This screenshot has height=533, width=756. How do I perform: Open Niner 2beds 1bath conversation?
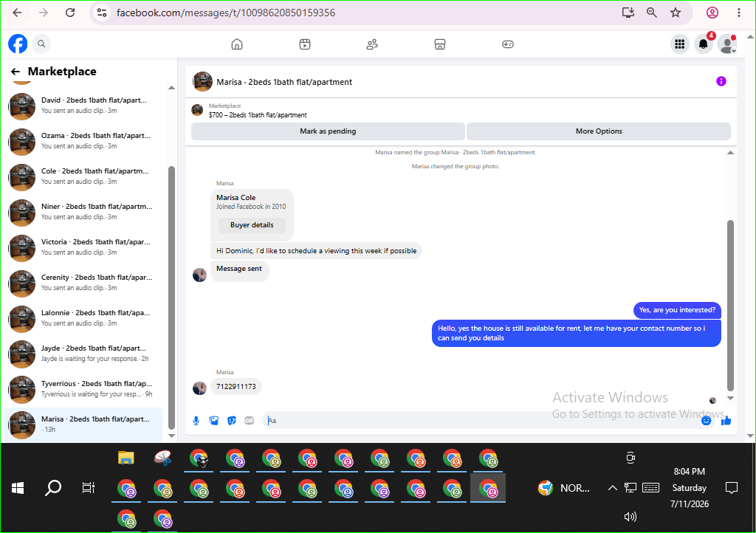point(84,212)
